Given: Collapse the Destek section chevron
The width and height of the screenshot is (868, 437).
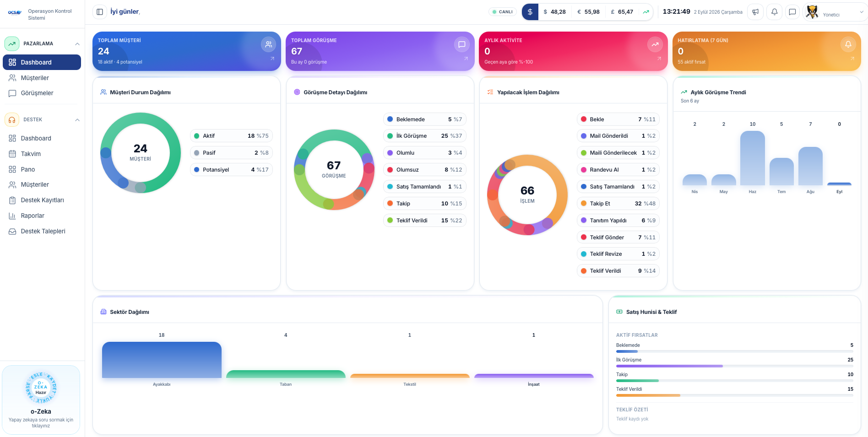Looking at the screenshot, I should coord(77,120).
